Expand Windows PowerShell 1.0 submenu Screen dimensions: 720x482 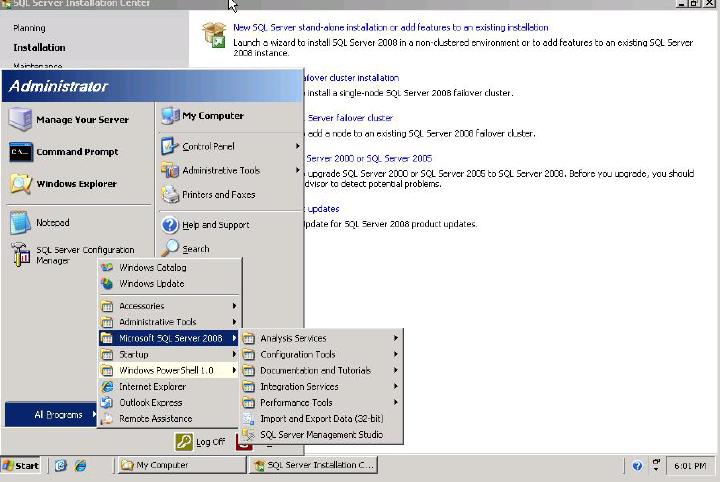pos(170,370)
